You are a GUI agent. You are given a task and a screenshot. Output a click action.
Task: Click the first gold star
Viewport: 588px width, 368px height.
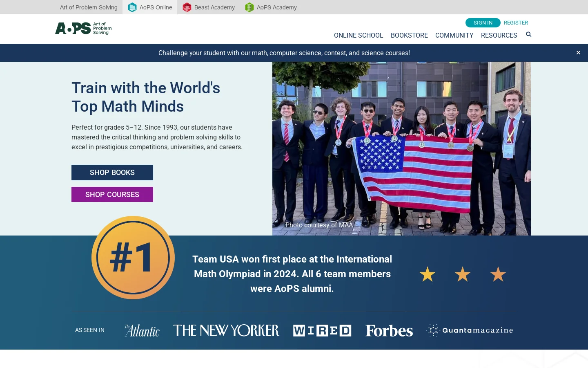click(428, 274)
